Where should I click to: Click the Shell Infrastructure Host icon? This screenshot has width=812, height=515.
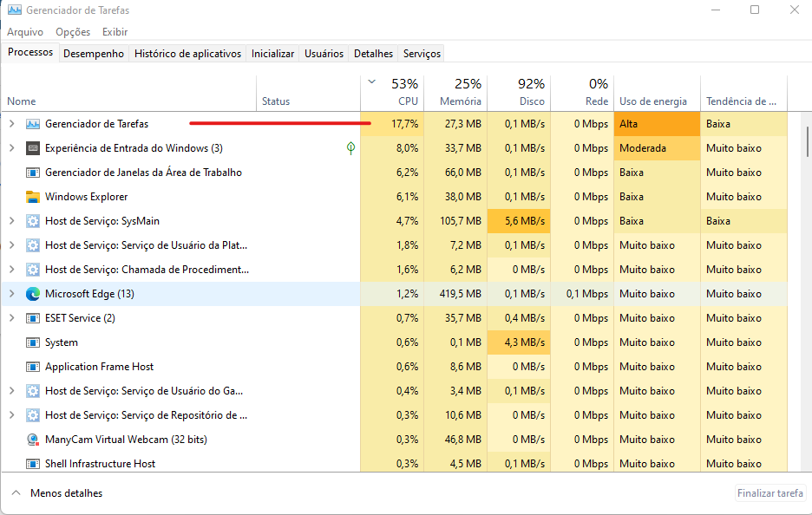(x=33, y=464)
